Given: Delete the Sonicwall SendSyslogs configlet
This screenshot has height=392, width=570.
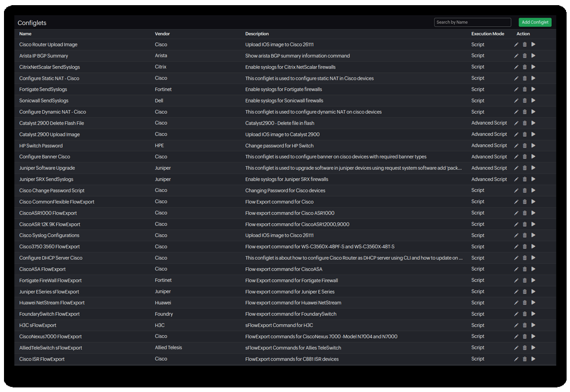Looking at the screenshot, I should (524, 101).
